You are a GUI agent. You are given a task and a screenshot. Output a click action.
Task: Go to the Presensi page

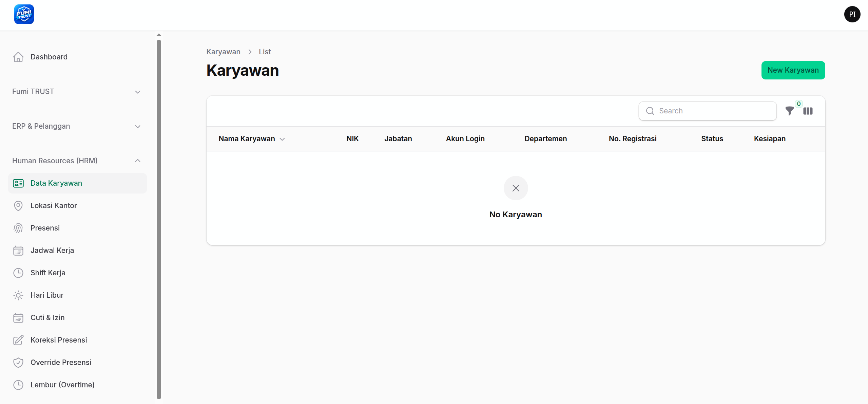pyautogui.click(x=77, y=228)
